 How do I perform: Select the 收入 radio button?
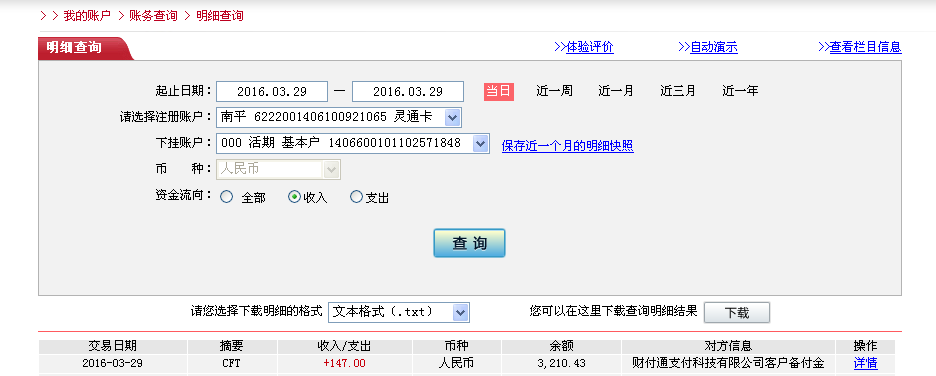point(294,197)
